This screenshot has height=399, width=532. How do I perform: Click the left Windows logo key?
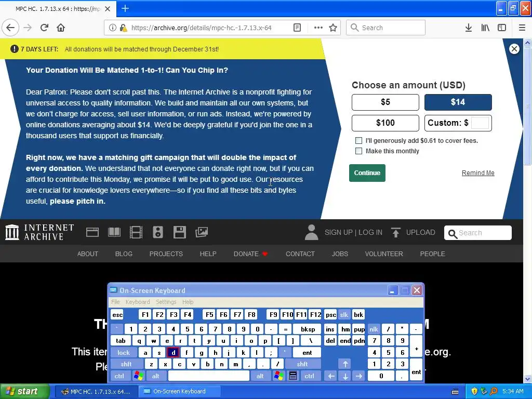pyautogui.click(x=138, y=376)
